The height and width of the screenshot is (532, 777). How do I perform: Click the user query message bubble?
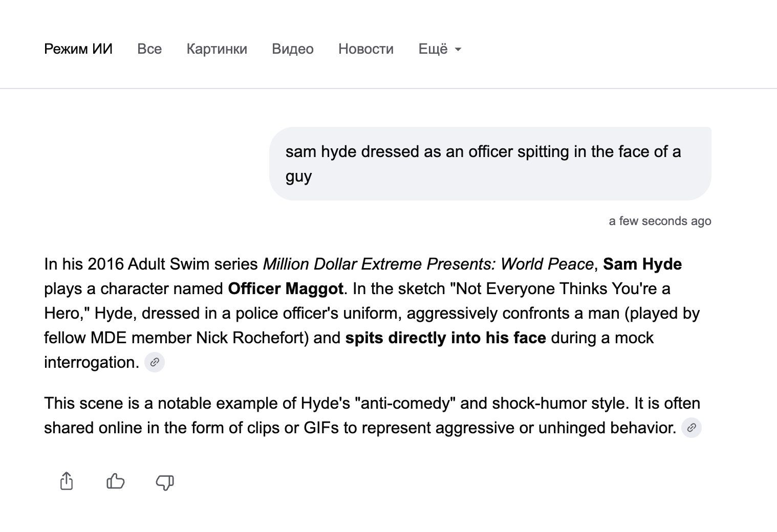490,164
